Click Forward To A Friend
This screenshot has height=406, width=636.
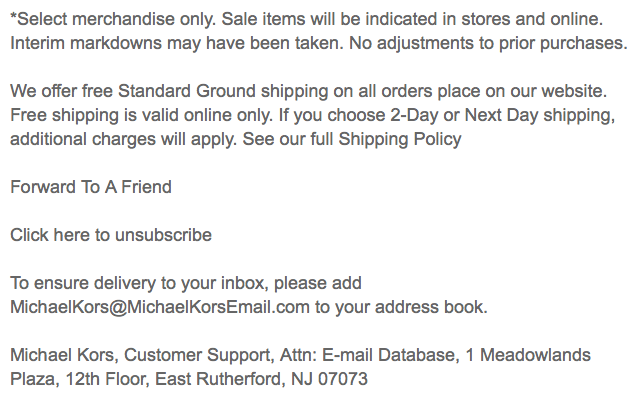(91, 187)
